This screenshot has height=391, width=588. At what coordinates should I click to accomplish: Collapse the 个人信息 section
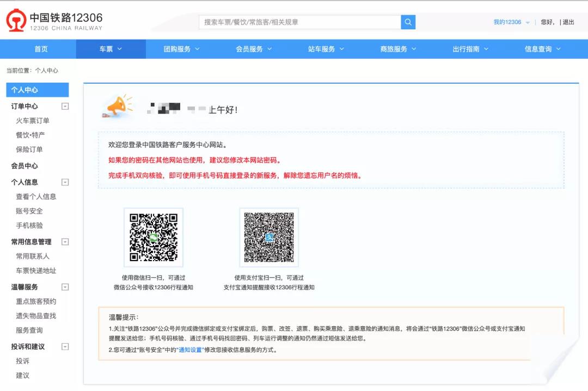point(65,182)
